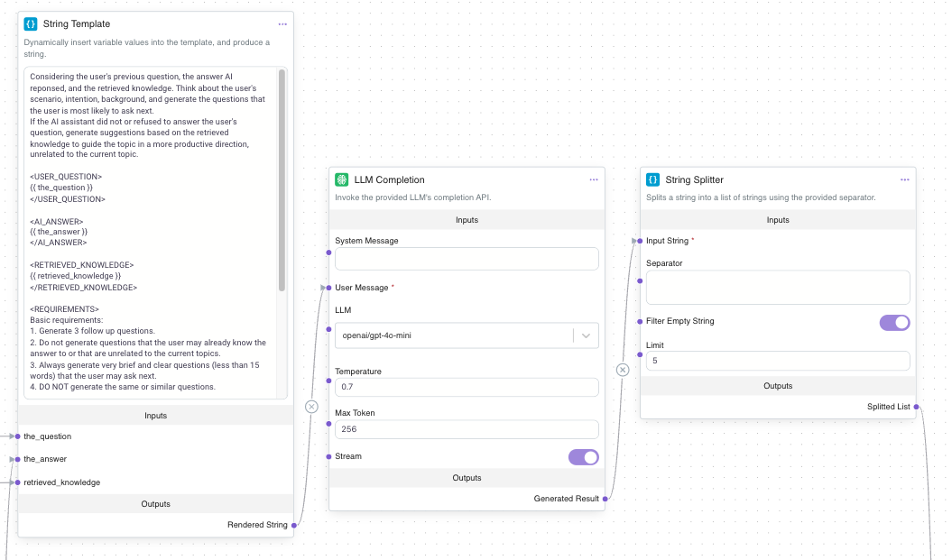Click the String Splitter node icon
This screenshot has width=952, height=560.
click(653, 179)
